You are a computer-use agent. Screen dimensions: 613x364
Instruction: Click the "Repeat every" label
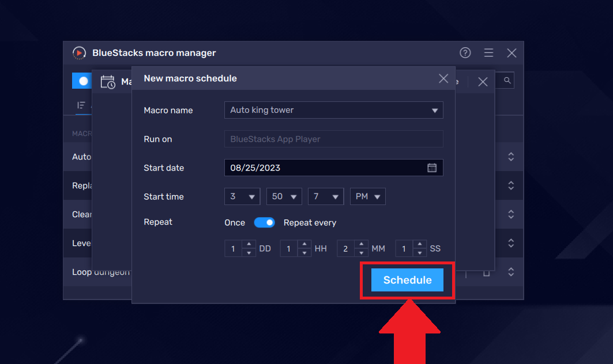point(310,223)
